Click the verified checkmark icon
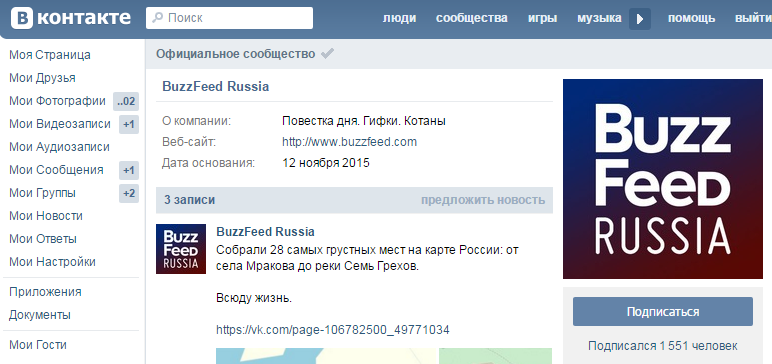772x364 pixels. (327, 54)
